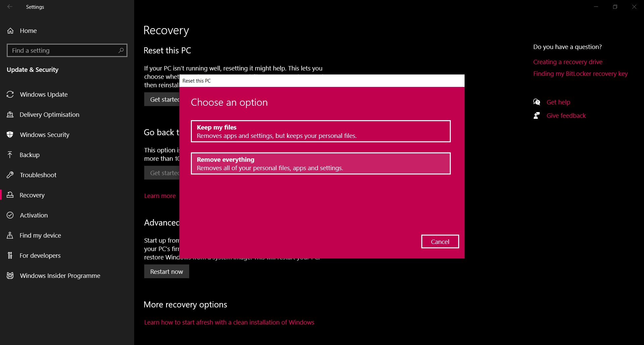Open Delivery Optimisation via its icon
The width and height of the screenshot is (644, 345).
10,114
